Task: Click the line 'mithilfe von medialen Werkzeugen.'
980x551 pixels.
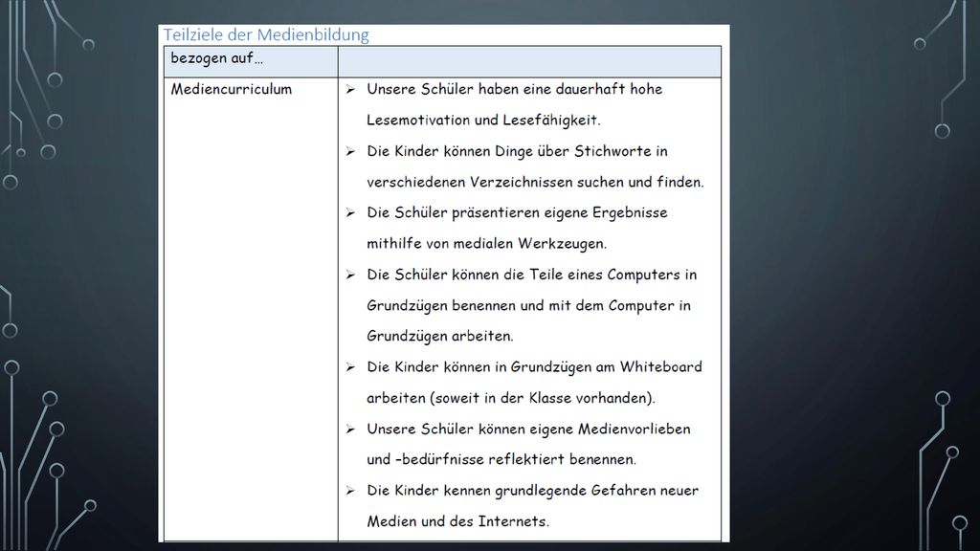Action: pos(486,244)
